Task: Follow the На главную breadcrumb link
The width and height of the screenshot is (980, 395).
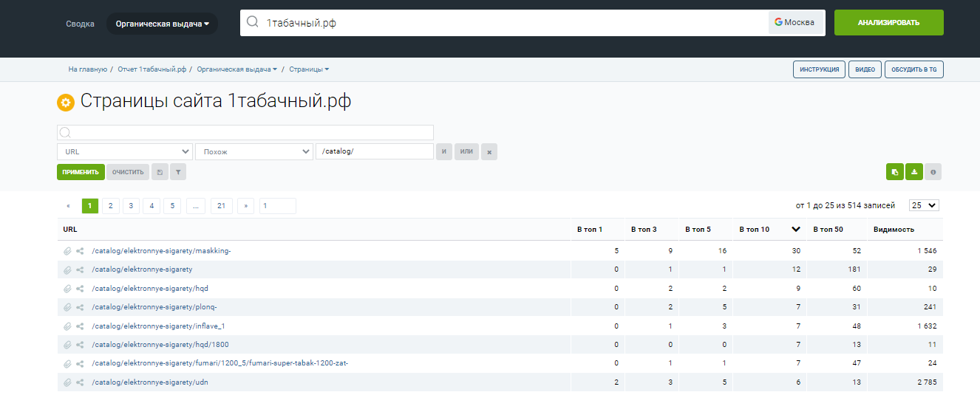Action: 88,69
